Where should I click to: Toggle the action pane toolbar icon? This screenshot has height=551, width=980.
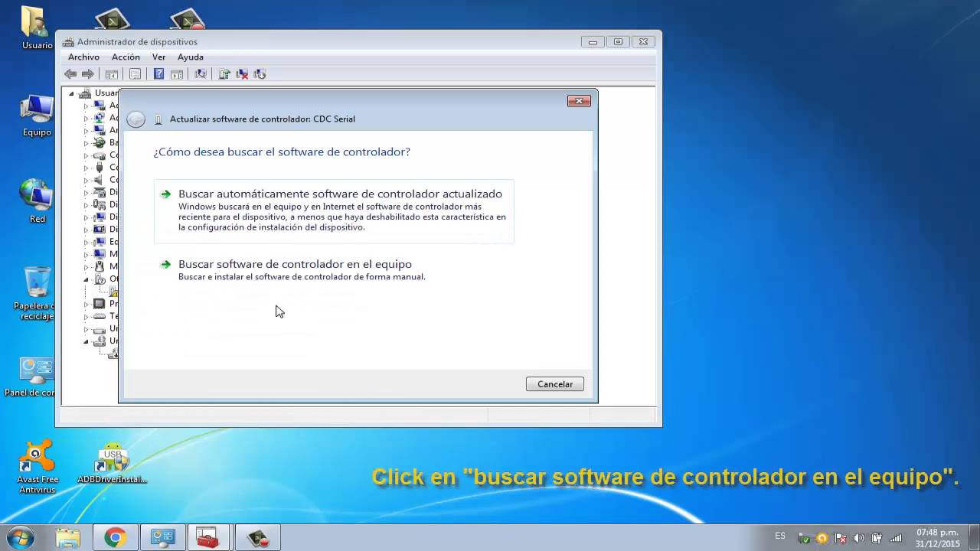(177, 74)
